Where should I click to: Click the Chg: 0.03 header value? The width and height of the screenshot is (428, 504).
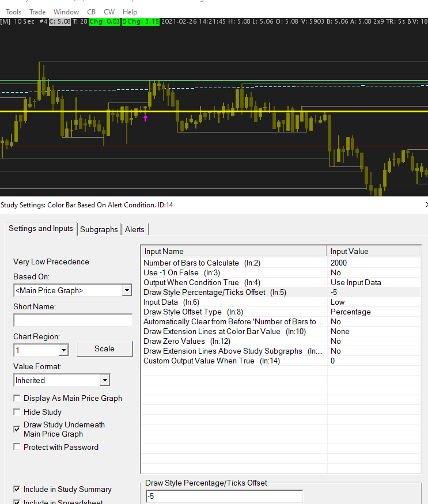tap(104, 21)
